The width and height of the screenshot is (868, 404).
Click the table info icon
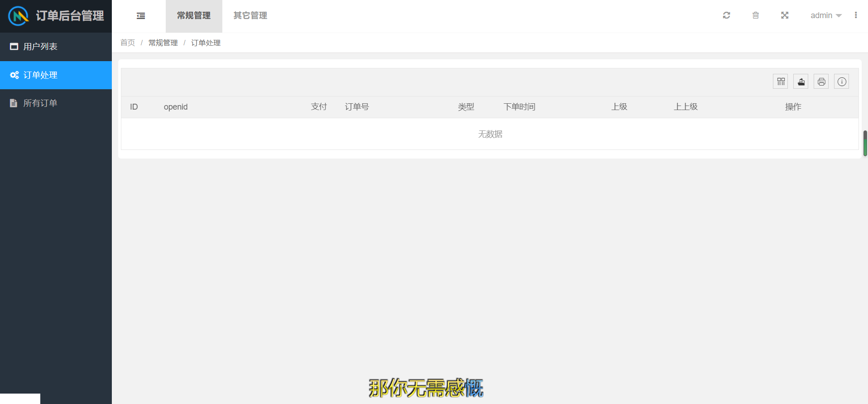[842, 82]
